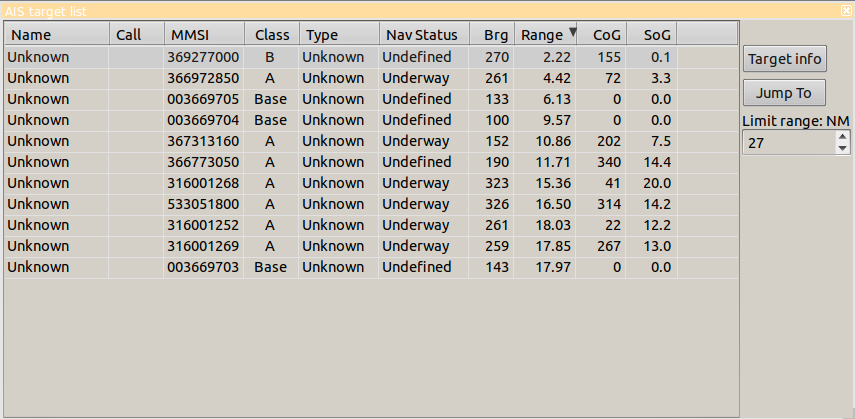This screenshot has height=419, width=855.
Task: Sort by Brg column header
Action: click(495, 35)
